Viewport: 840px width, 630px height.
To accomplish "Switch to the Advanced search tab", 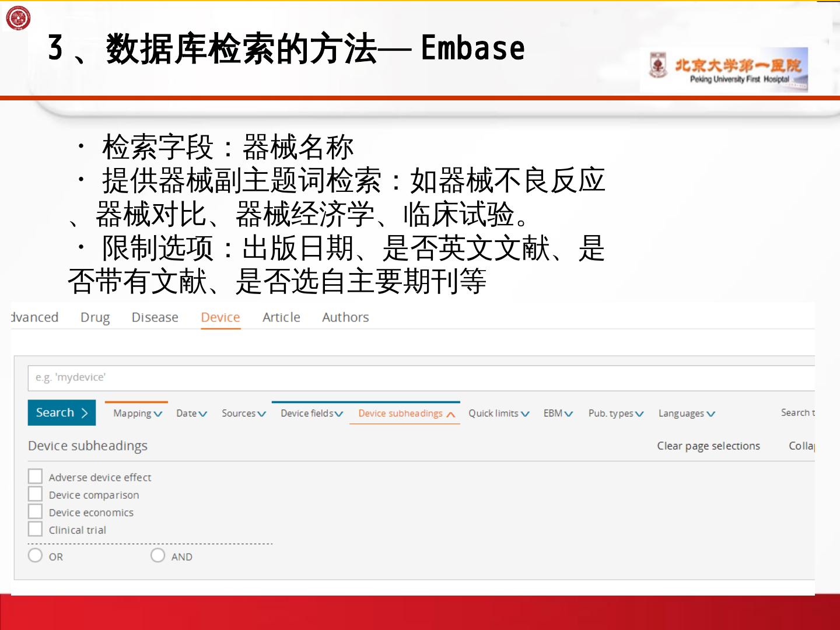I will click(x=35, y=317).
